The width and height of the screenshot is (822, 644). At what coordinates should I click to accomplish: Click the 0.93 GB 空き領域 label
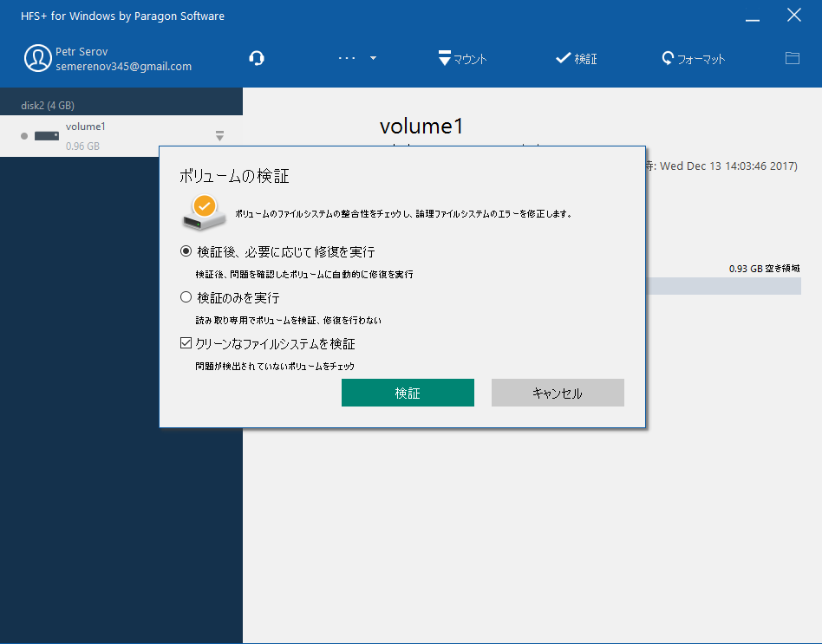tap(764, 269)
